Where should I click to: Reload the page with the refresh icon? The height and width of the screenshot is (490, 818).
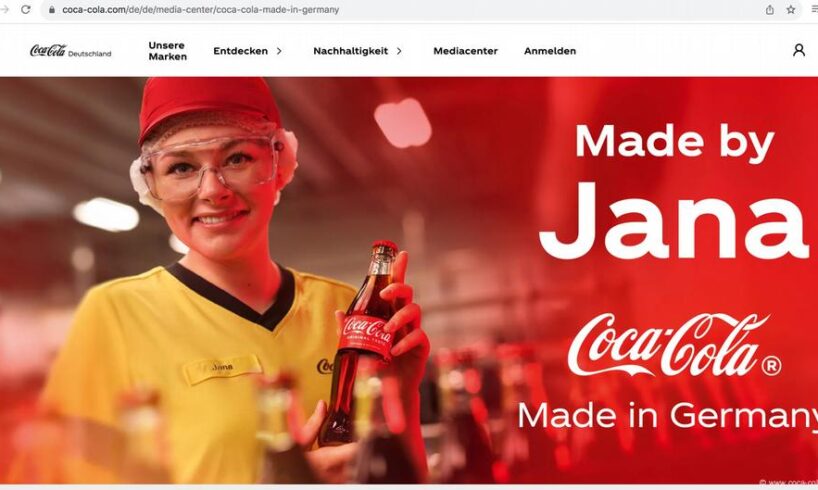pos(25,9)
